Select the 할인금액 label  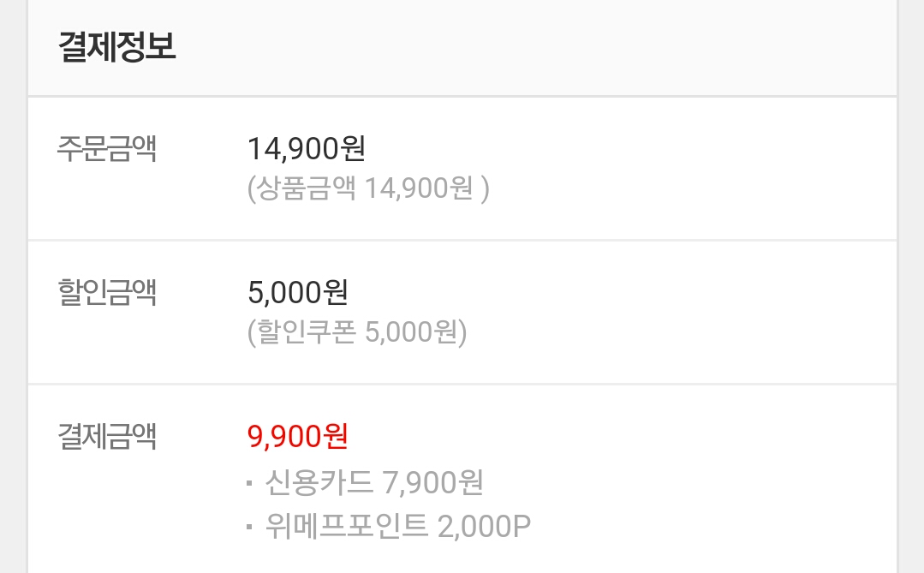point(107,293)
